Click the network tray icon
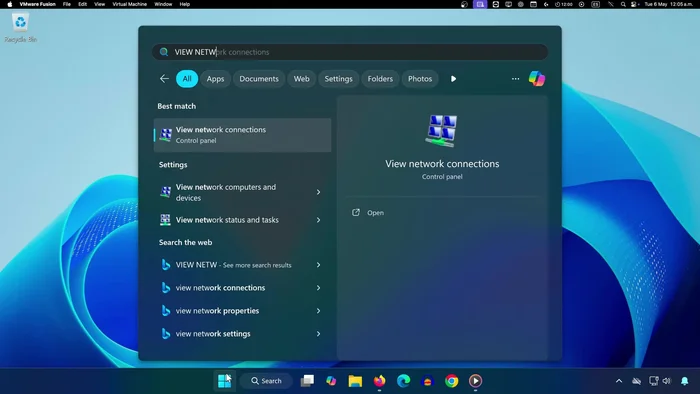Screen dimensions: 700x394 [x=654, y=381]
